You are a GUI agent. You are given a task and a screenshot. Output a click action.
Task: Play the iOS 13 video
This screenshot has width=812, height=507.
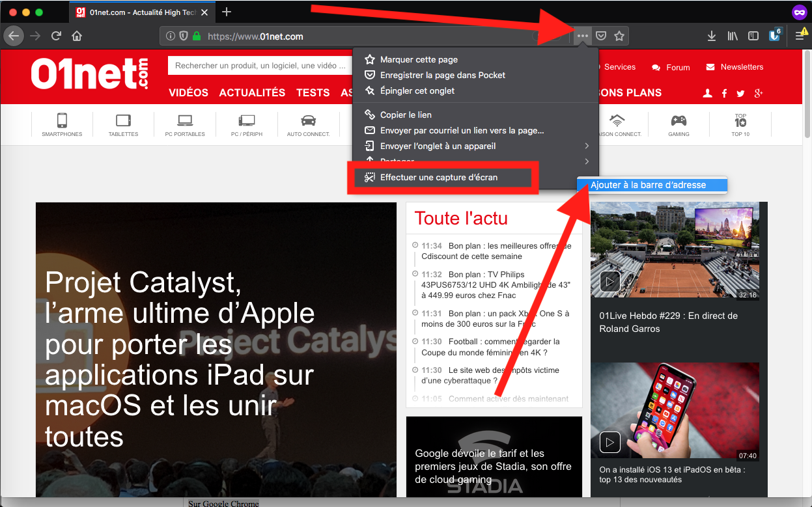click(x=610, y=442)
